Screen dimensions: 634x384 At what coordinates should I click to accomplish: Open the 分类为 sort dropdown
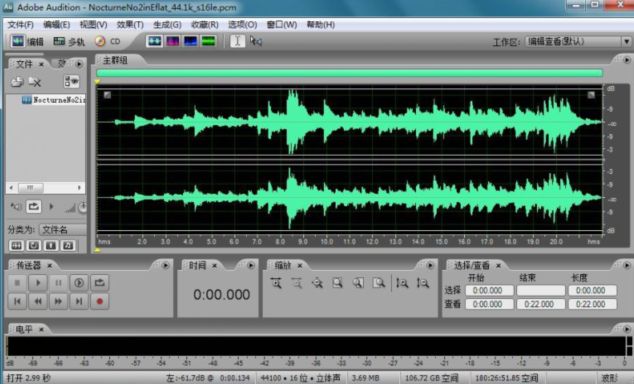(x=63, y=230)
